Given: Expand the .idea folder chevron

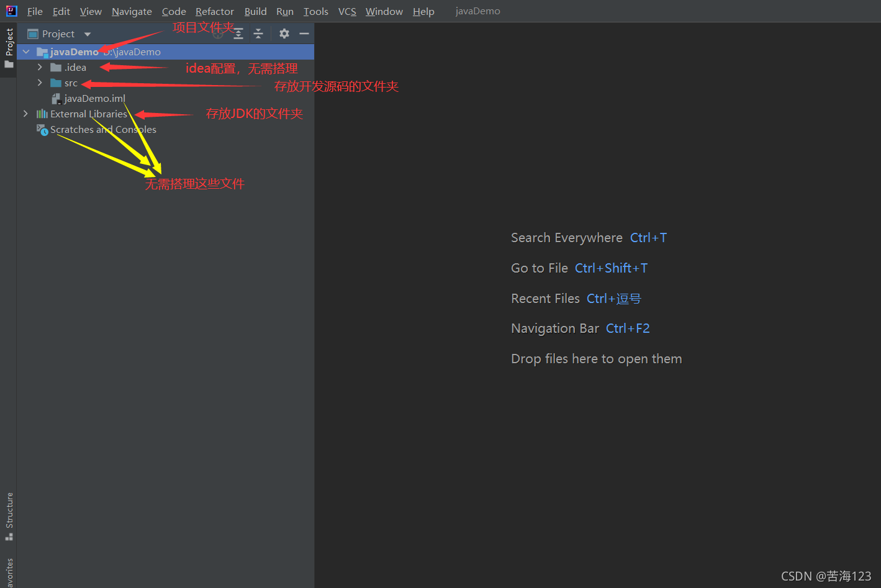Looking at the screenshot, I should [x=40, y=67].
